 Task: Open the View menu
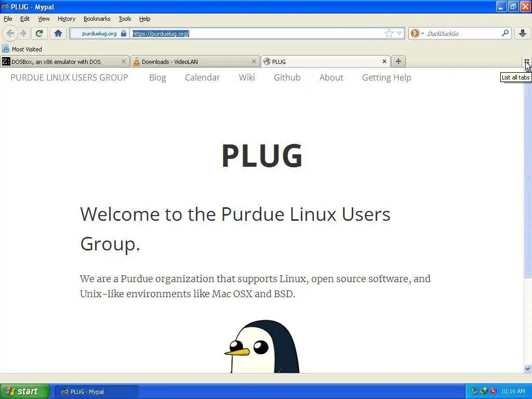[x=44, y=19]
